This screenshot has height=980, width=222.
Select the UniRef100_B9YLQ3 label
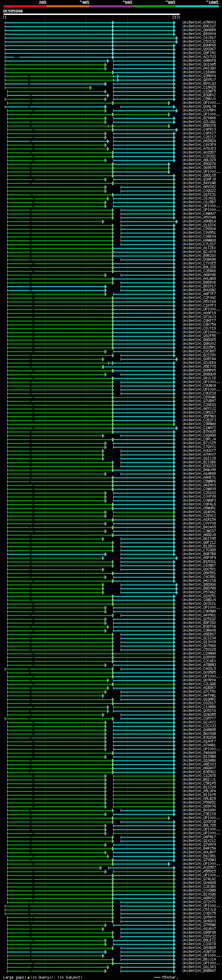[x=199, y=83]
